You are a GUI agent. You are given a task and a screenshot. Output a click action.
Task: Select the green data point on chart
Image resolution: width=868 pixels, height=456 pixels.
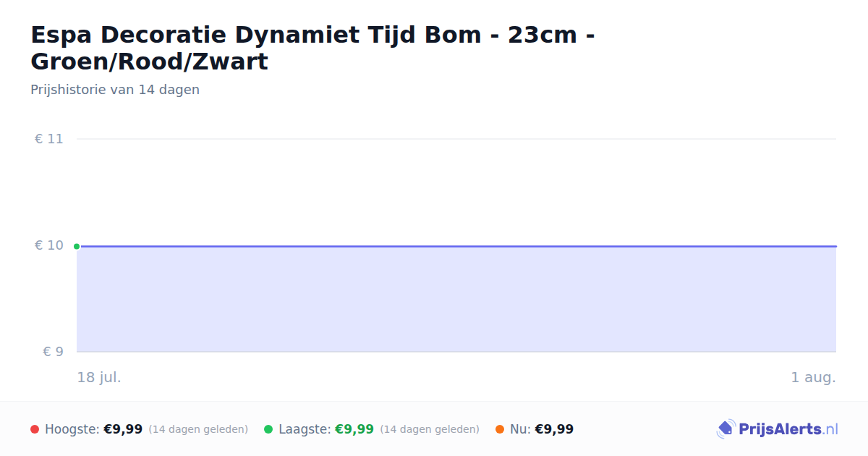click(77, 246)
